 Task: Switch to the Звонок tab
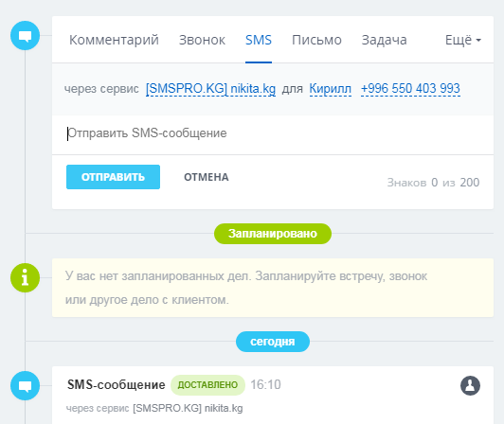pyautogui.click(x=202, y=40)
